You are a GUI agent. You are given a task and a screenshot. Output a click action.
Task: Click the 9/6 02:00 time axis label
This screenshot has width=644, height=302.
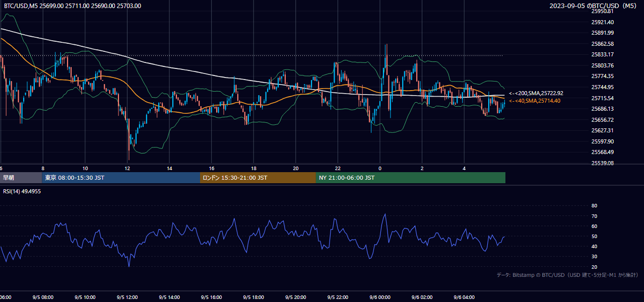point(422,297)
